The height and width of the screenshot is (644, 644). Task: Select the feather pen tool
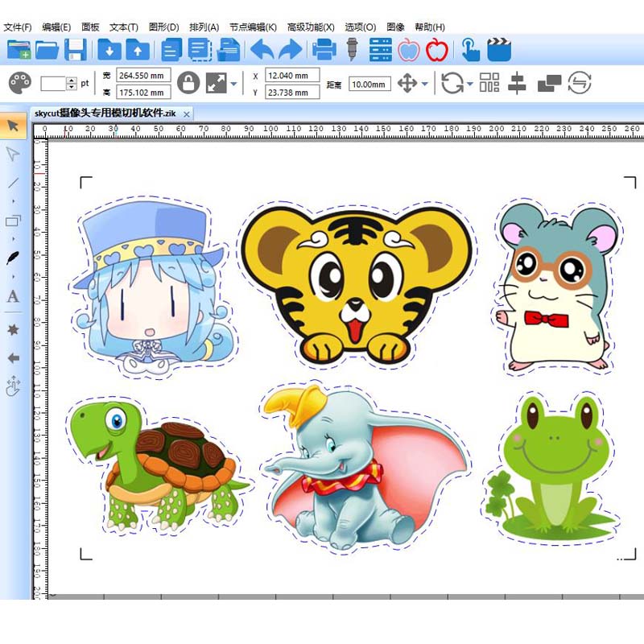[13, 258]
